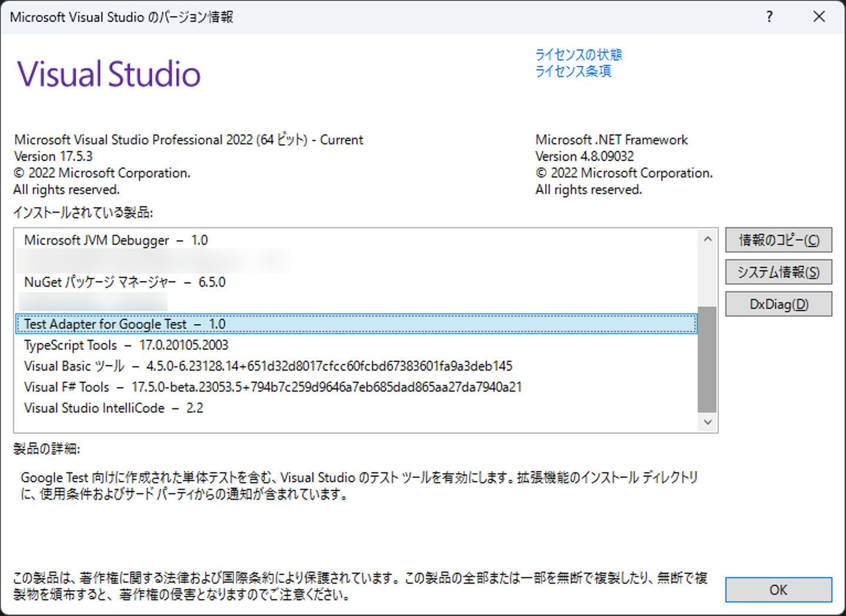This screenshot has width=846, height=616.
Task: Click the product list scroll down arrow
Action: pyautogui.click(x=707, y=422)
